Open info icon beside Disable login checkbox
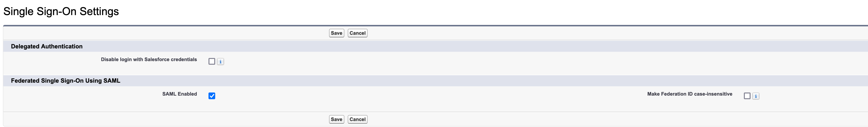 click(220, 62)
